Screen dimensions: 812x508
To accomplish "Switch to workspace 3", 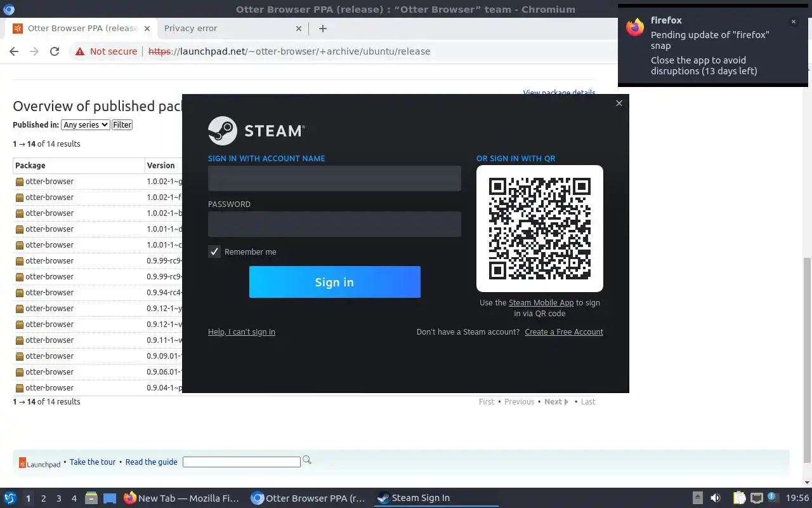I will click(58, 498).
